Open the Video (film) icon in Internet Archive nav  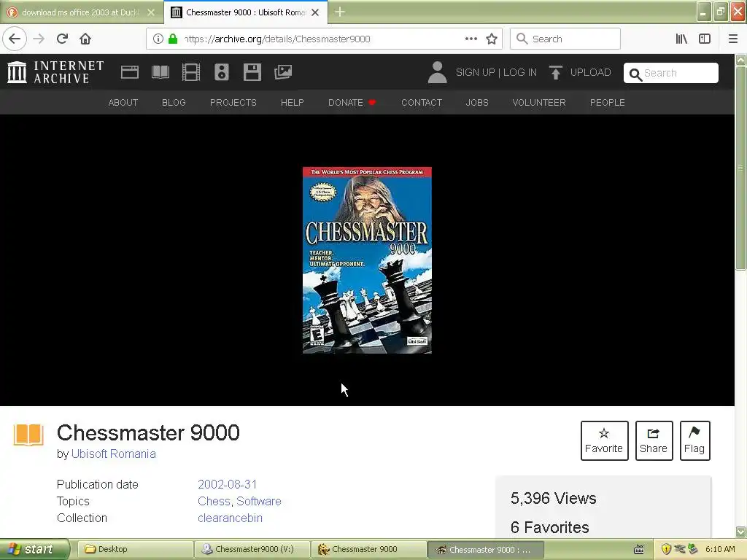click(191, 72)
